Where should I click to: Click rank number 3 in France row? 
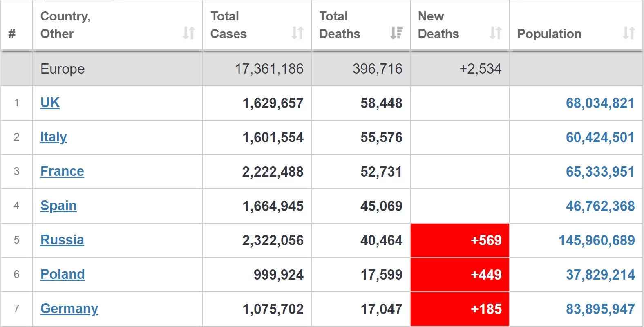click(x=16, y=171)
